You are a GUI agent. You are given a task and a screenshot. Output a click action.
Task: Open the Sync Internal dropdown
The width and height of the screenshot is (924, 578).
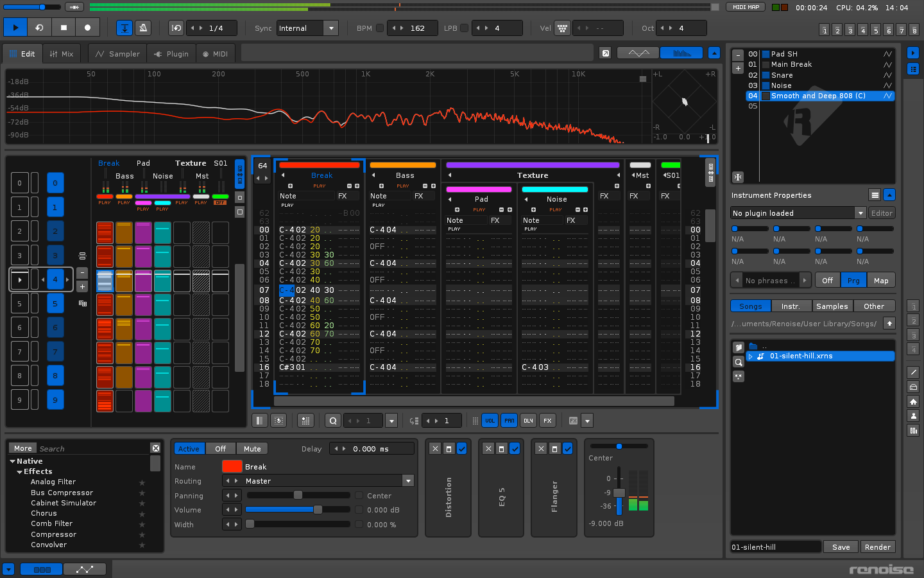330,28
